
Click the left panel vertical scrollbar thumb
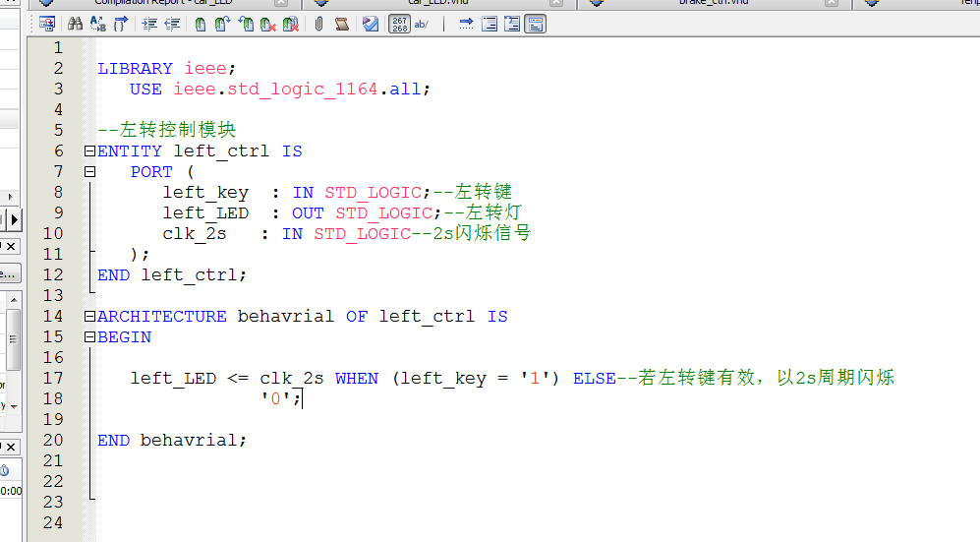pos(13,338)
